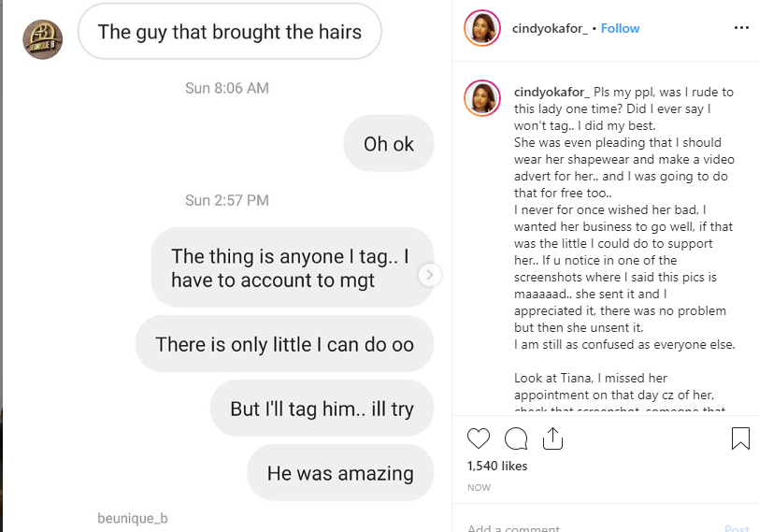Open cindyokafor_ username in the caption
The height and width of the screenshot is (532, 759).
point(551,92)
